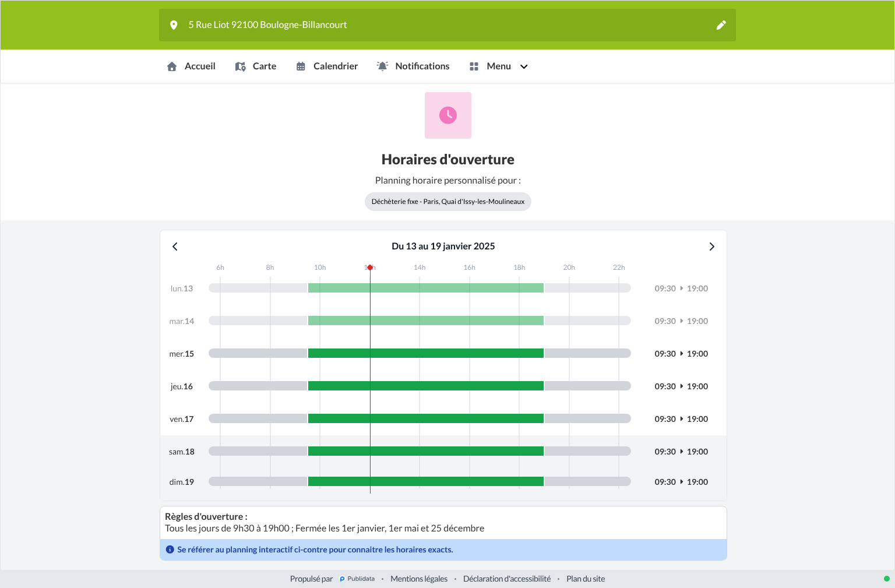The width and height of the screenshot is (895, 588).
Task: Click the grid icon beside Menu
Action: [x=474, y=66]
